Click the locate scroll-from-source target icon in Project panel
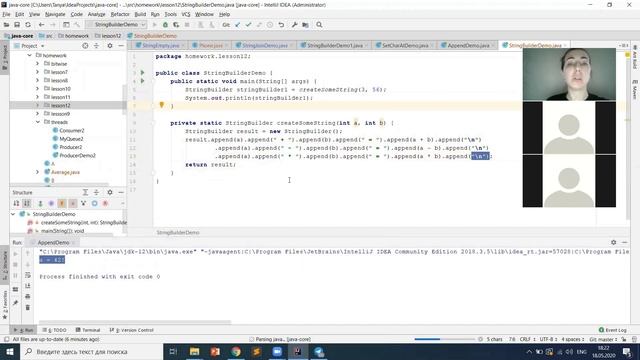Screen dimensions: 640x360 tap(85, 46)
